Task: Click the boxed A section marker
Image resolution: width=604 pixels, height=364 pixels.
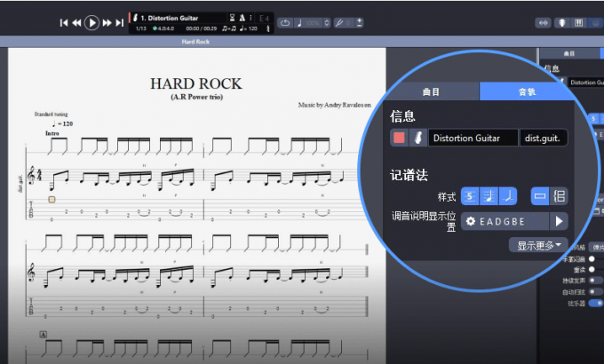Action: (x=44, y=335)
